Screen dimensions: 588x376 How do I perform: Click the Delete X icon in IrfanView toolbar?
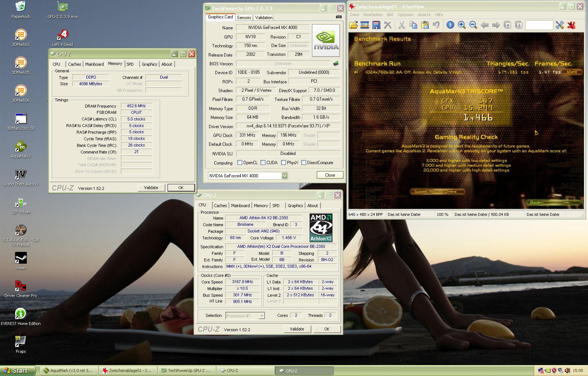point(388,25)
